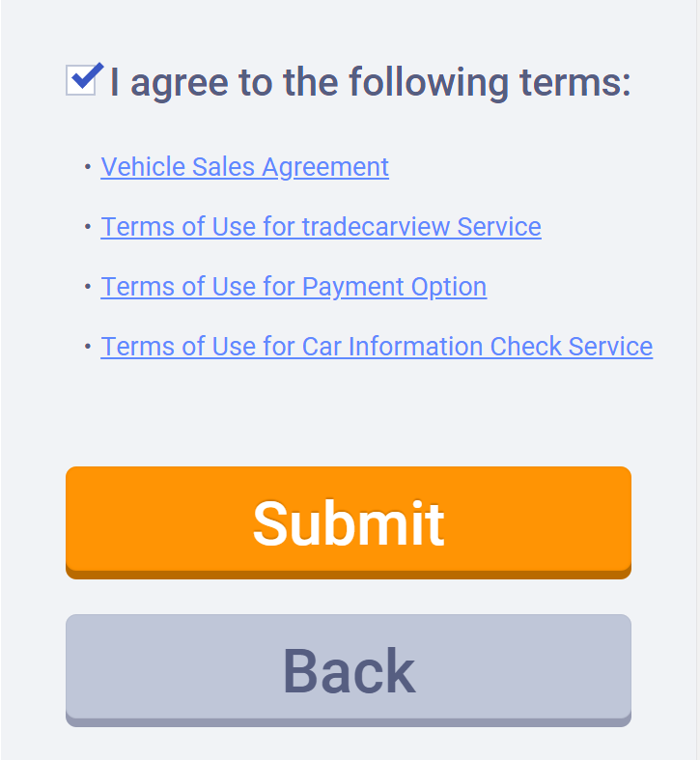
Task: Click the bullet before Vehicle Sales Agreement
Action: [x=88, y=167]
